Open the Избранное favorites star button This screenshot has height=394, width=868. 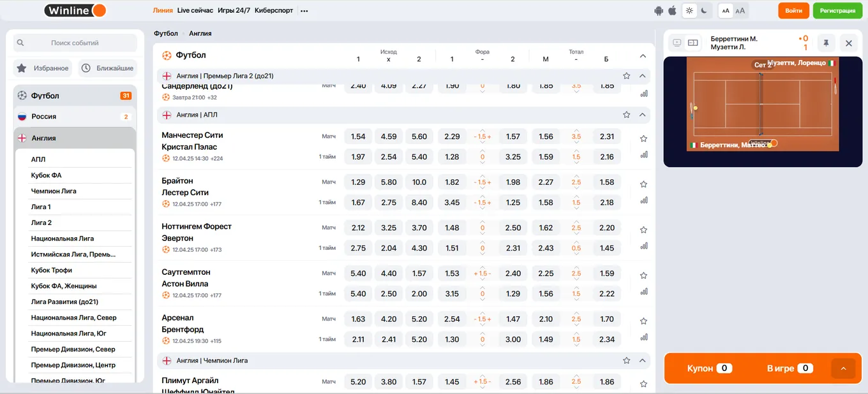click(43, 68)
